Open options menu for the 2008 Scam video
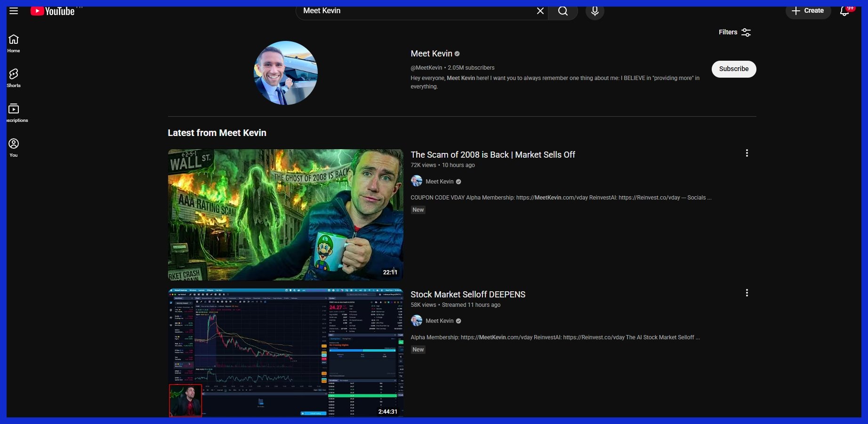This screenshot has width=868, height=424. 747,153
